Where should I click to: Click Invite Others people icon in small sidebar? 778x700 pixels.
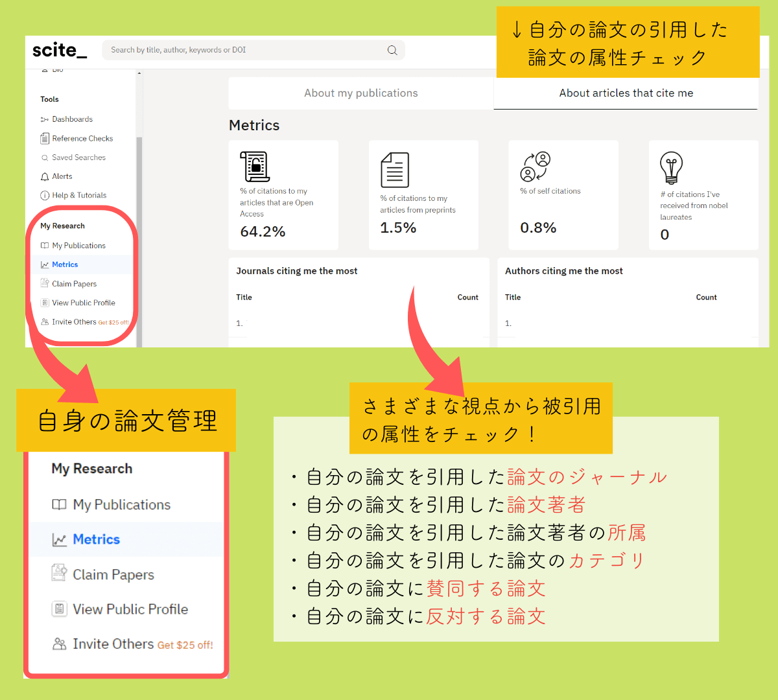click(45, 321)
